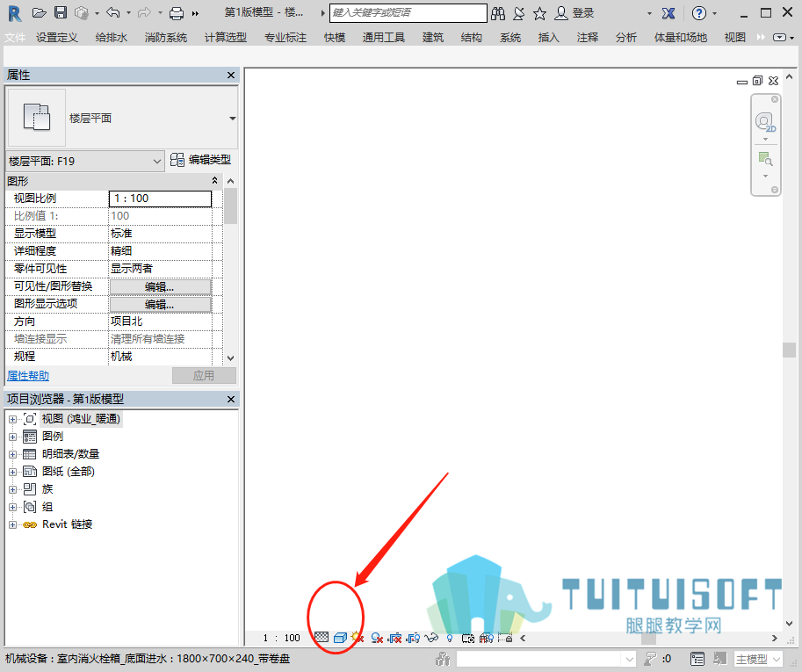Close the 项目浏览器 panel

click(x=231, y=399)
